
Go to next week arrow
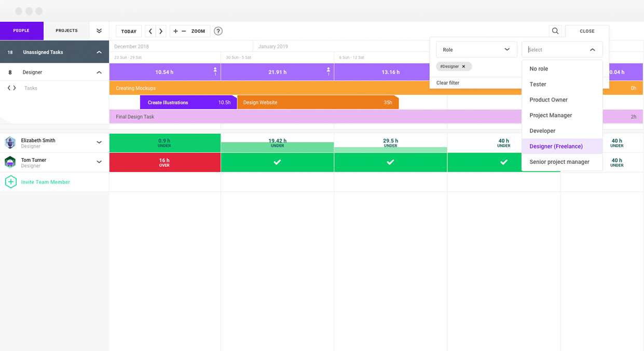click(x=161, y=31)
